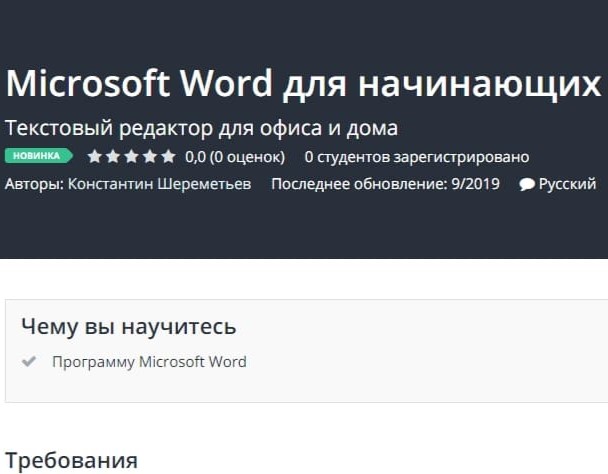
Task: Click the gray checkmark beside Программу Microsoft Word
Action: tap(30, 362)
